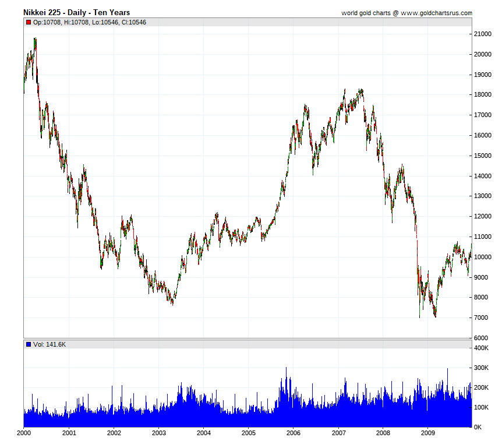This screenshot has height=448, width=495.
Task: Click the chart title 'Nikkei 225 - Daily - Ten Years'
Action: tap(77, 13)
